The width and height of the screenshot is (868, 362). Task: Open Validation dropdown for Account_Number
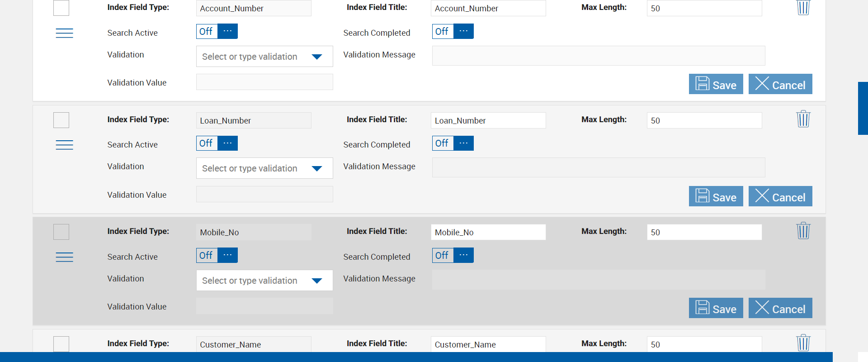point(264,57)
